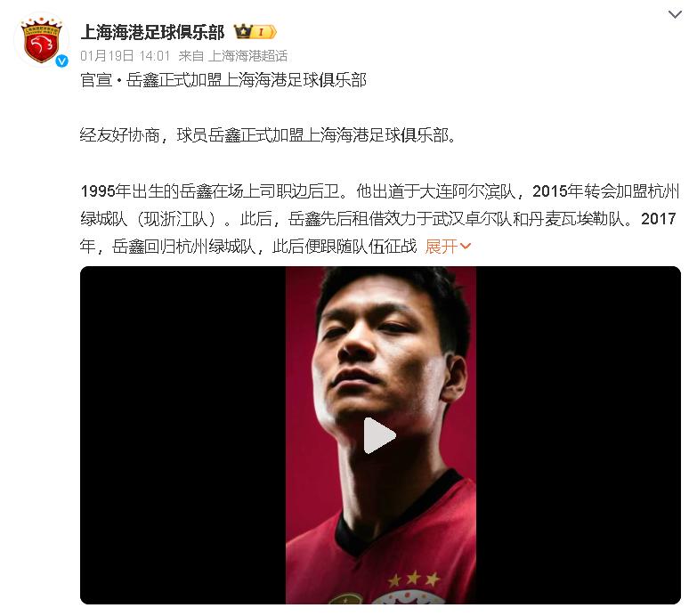
Task: Click the 01月19日 14:01 post timestamp
Action: pyautogui.click(x=126, y=55)
